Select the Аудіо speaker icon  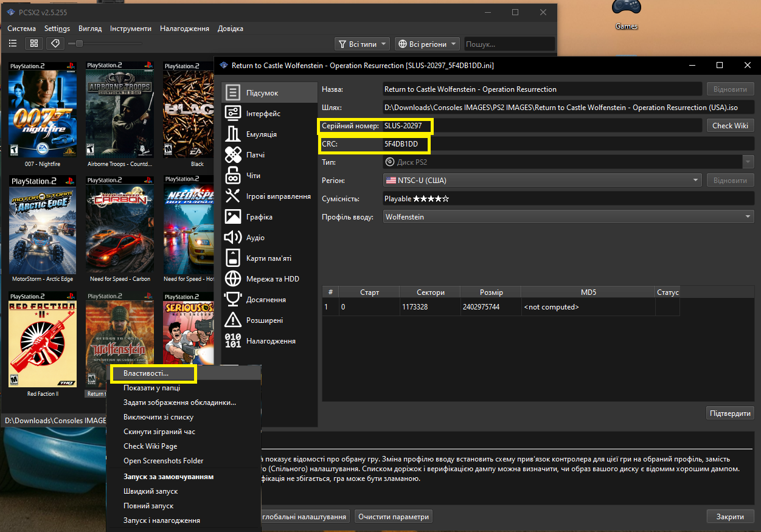pyautogui.click(x=233, y=238)
